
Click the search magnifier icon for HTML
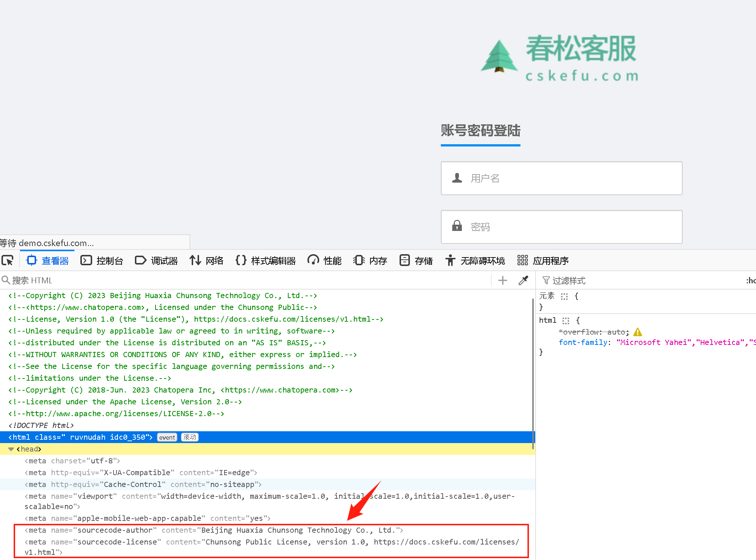(x=6, y=280)
